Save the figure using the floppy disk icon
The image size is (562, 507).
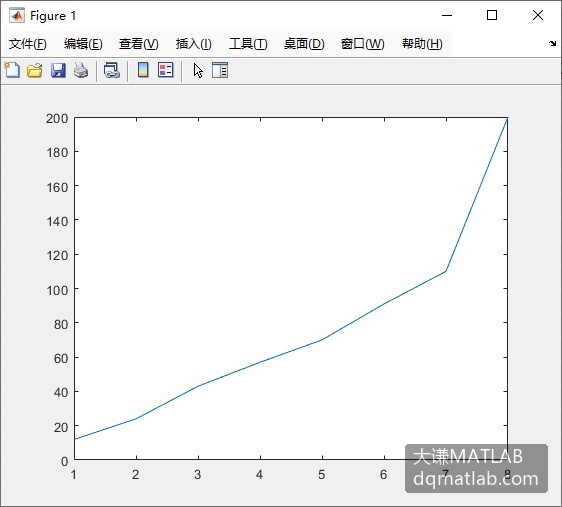coord(58,70)
